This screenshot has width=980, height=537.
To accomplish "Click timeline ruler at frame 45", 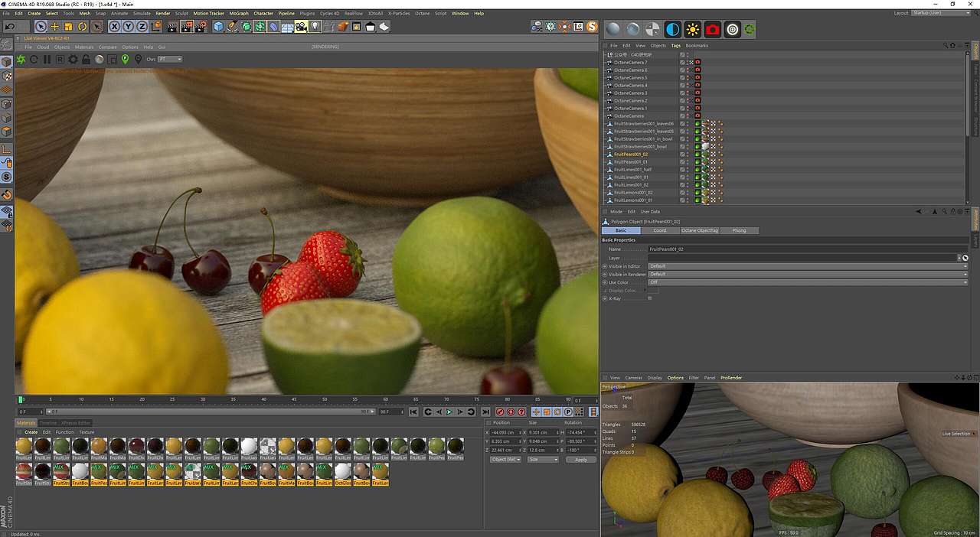I will click(294, 399).
